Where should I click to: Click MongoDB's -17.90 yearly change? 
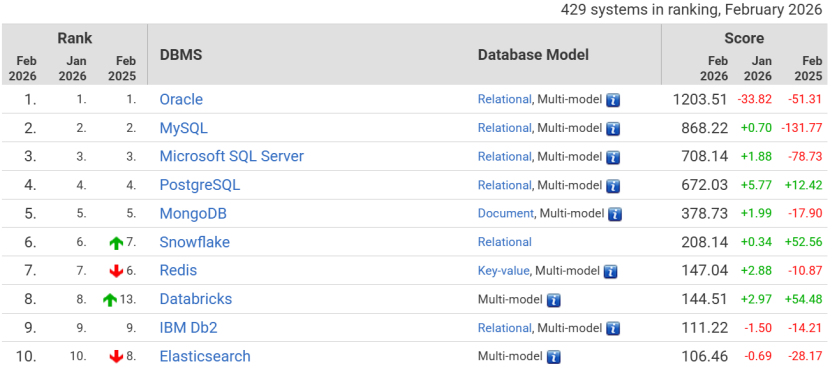[804, 214]
